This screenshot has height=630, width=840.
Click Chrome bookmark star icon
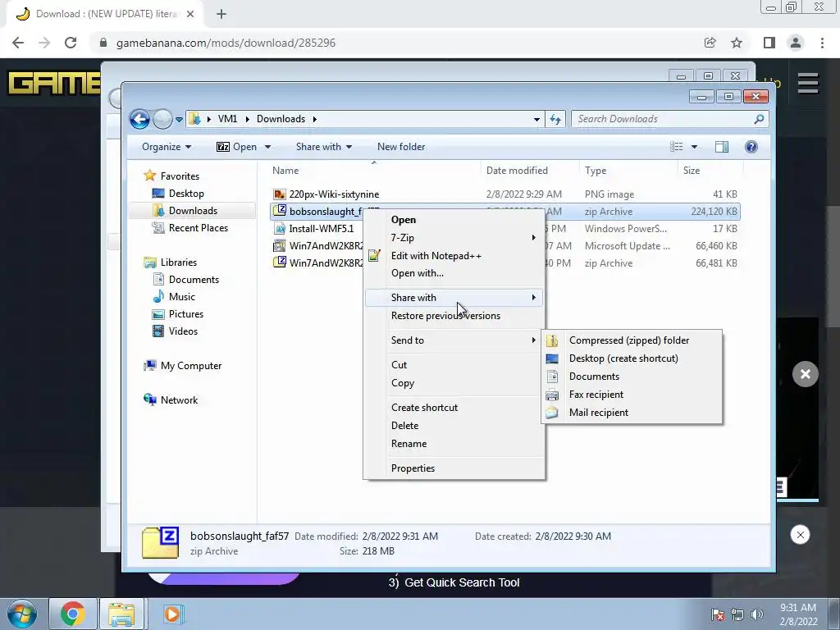coord(737,43)
